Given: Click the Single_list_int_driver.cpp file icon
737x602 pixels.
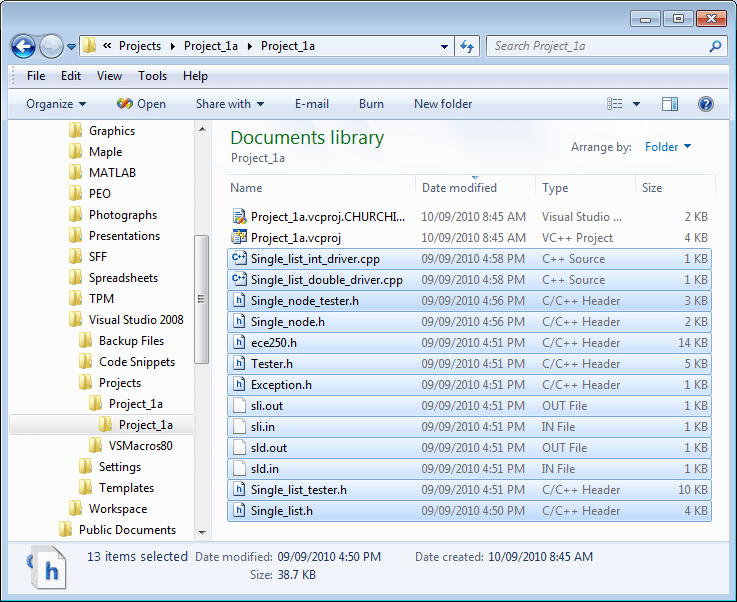Looking at the screenshot, I should coord(239,258).
